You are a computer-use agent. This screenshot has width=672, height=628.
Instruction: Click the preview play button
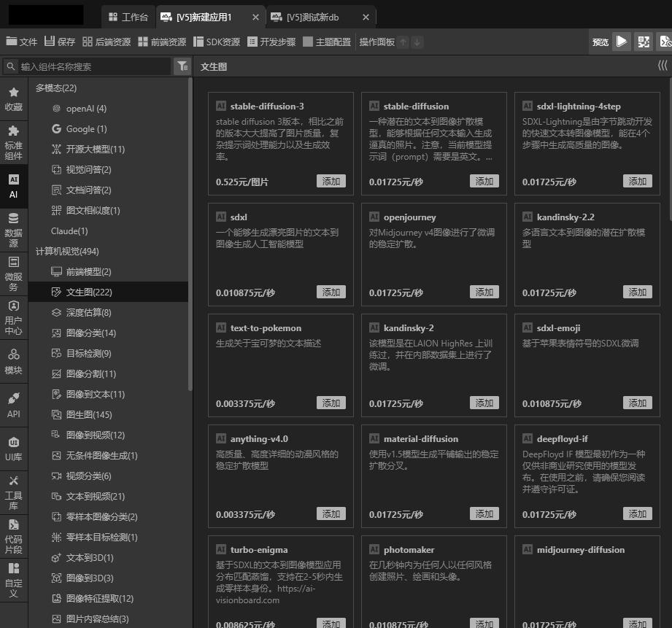pos(622,42)
